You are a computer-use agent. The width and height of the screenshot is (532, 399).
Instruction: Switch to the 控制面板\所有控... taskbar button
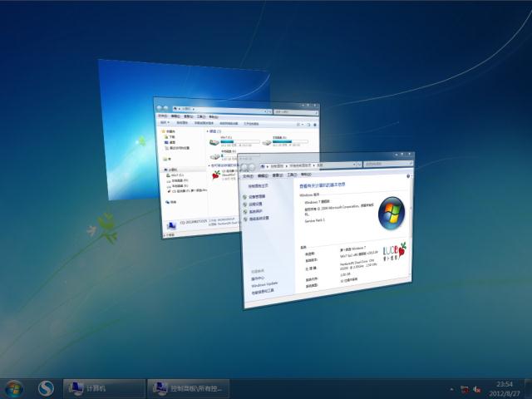(x=189, y=388)
